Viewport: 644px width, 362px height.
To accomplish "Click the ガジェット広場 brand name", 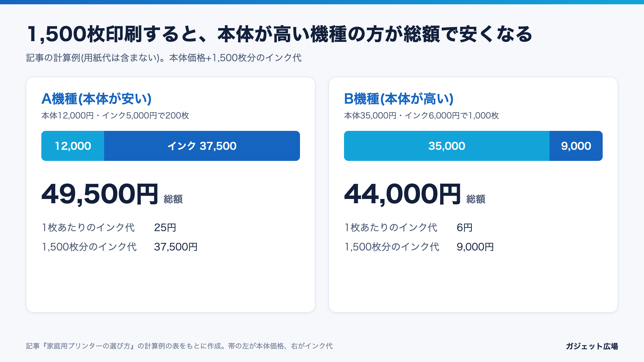I will pos(592,346).
